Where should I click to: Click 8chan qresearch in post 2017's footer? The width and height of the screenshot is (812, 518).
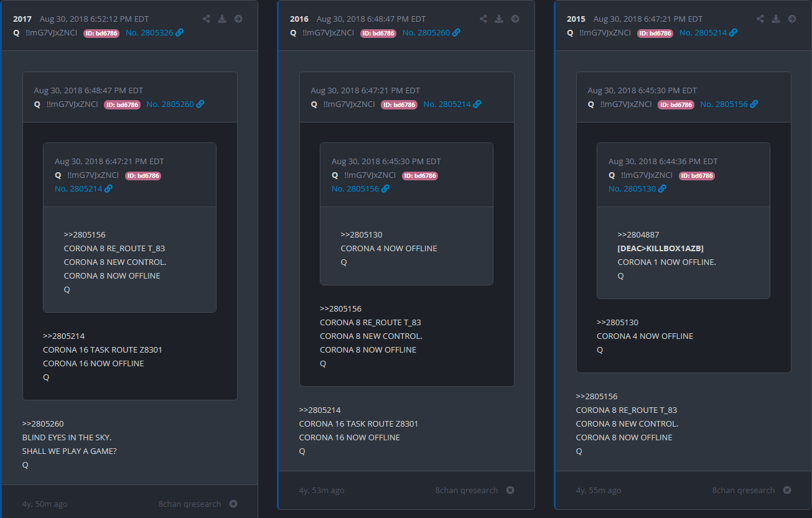click(x=190, y=504)
